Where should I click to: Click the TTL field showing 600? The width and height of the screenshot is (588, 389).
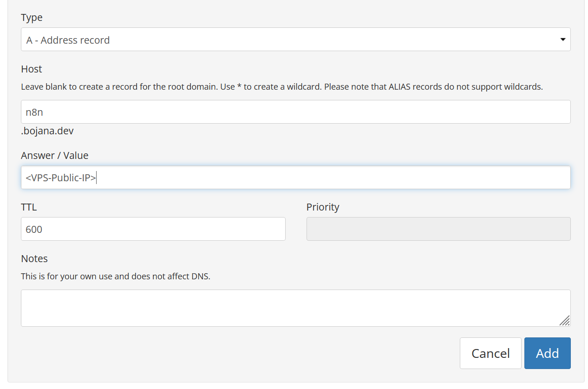coord(153,229)
